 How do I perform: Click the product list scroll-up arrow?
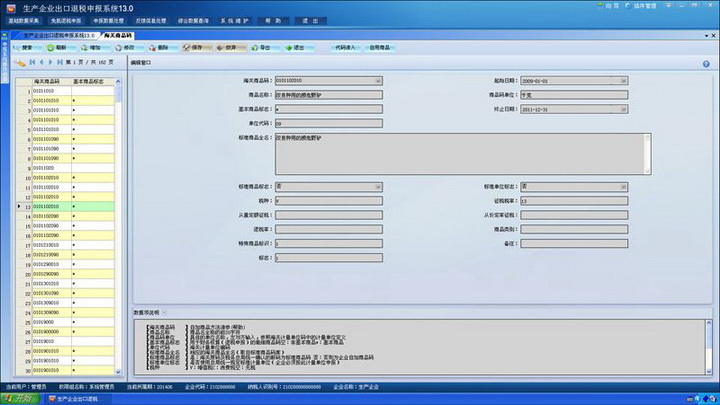point(118,82)
